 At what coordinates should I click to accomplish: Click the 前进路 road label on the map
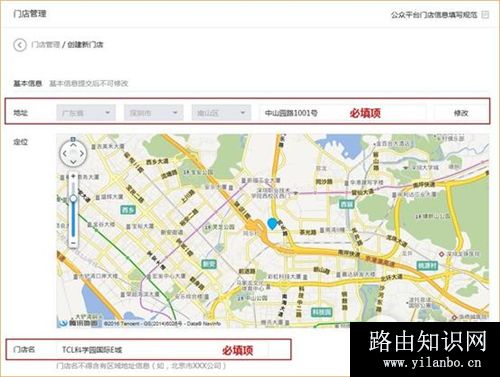pyautogui.click(x=247, y=271)
